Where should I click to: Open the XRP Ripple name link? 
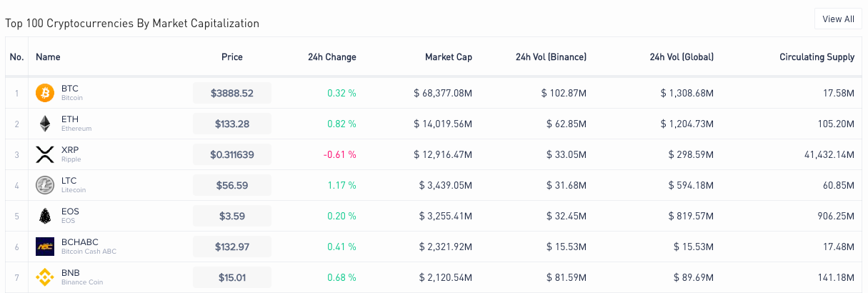tap(71, 154)
